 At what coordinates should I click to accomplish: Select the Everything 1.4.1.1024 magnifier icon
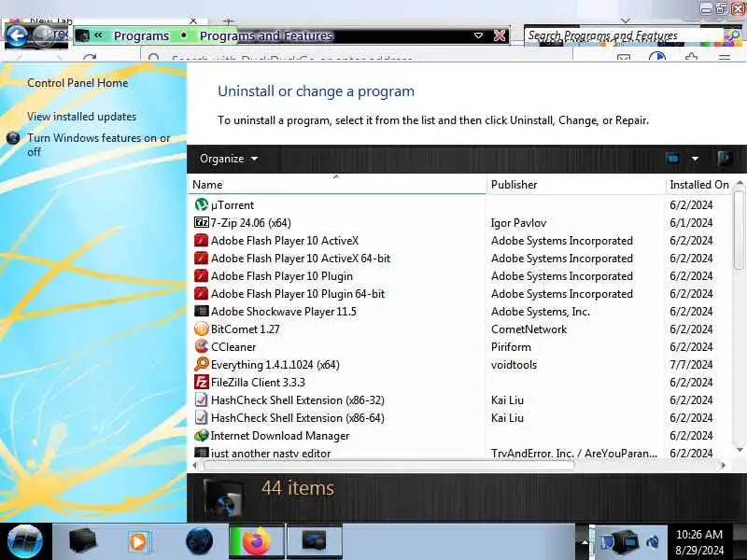click(x=201, y=364)
